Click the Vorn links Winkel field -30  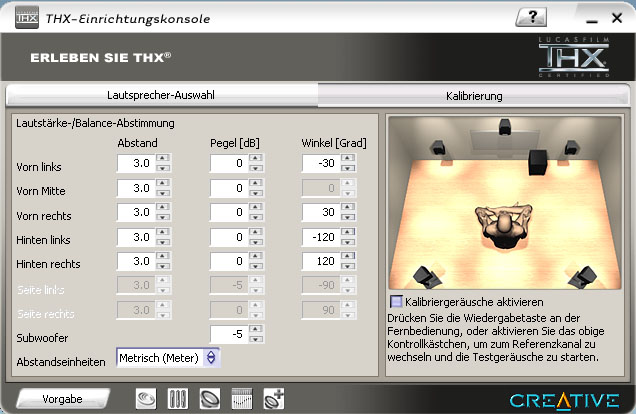[x=321, y=163]
